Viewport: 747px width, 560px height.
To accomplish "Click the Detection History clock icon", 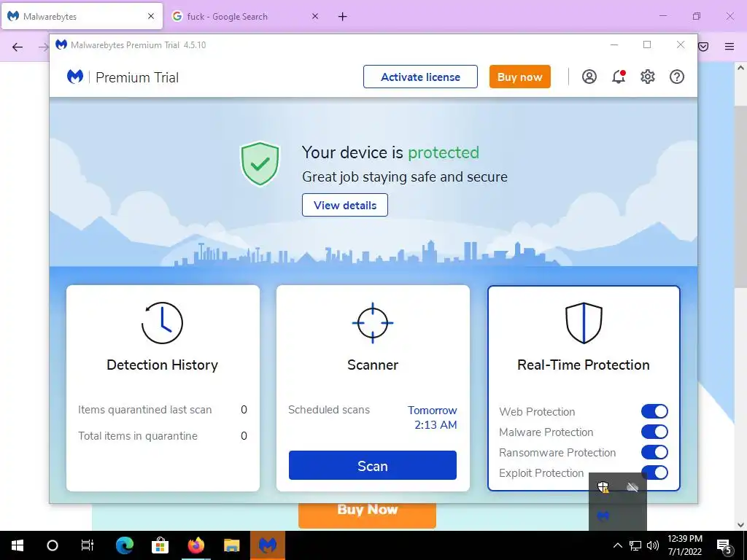I will [162, 323].
